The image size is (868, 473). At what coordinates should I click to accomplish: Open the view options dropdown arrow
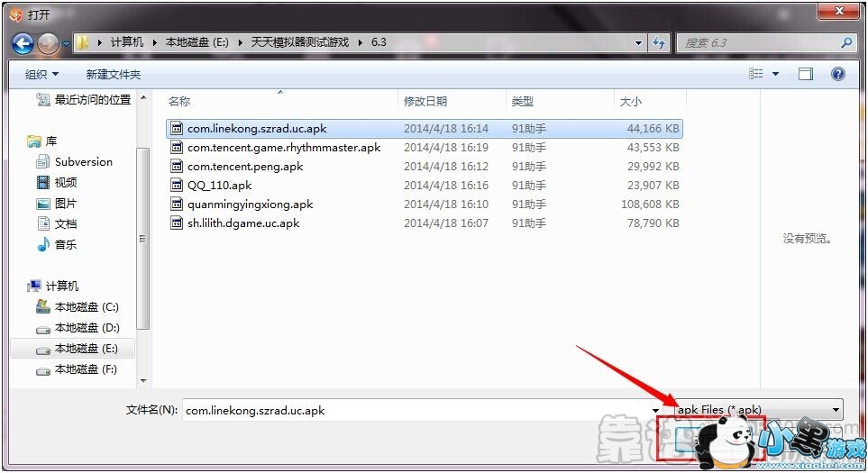click(775, 74)
